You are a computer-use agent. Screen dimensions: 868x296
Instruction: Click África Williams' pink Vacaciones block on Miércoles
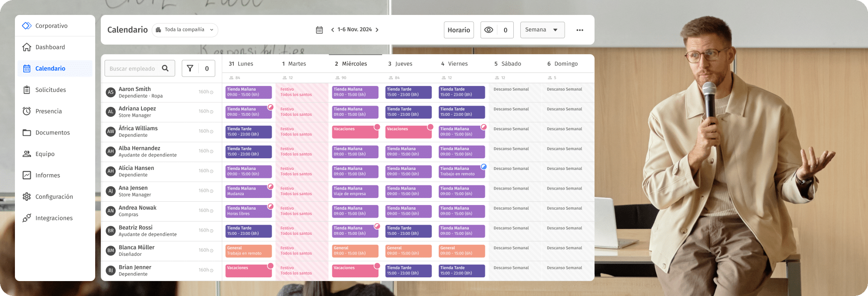point(355,132)
